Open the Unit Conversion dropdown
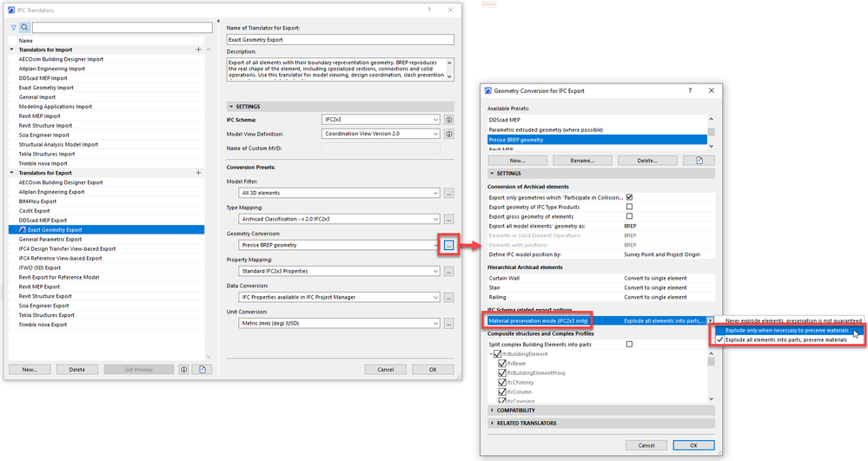 340,323
